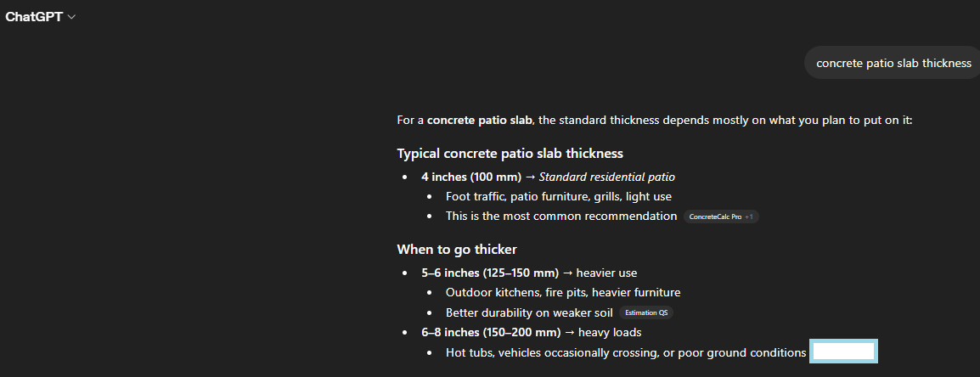Click the 'heavy loads' text
This screenshot has height=377, width=980.
pyautogui.click(x=610, y=332)
